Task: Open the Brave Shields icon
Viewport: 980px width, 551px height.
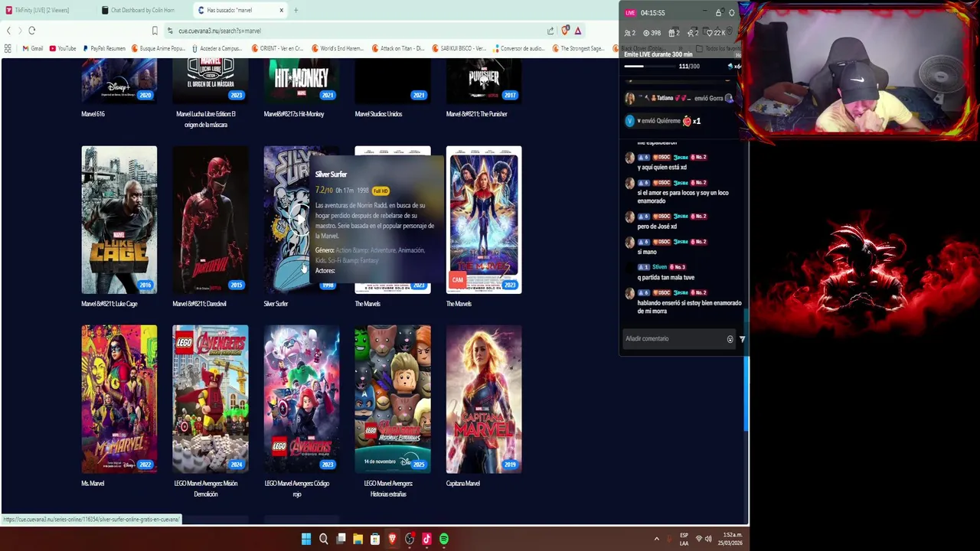Action: tap(565, 31)
